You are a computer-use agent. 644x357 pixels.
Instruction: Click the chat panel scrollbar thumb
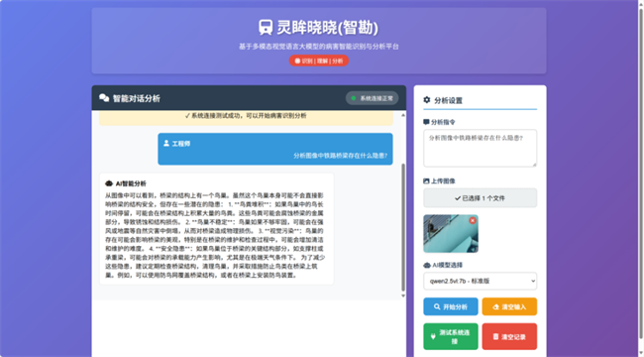pyautogui.click(x=403, y=227)
